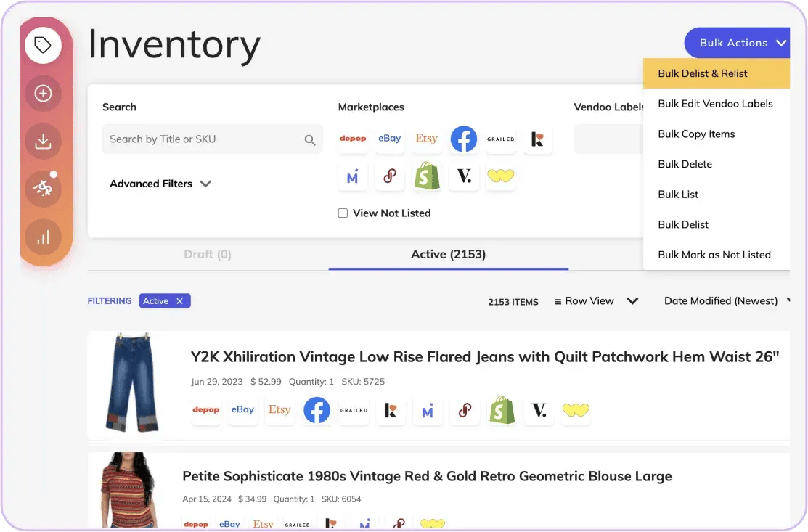Filter marketplaces by the Poshmark icon

[x=390, y=176]
